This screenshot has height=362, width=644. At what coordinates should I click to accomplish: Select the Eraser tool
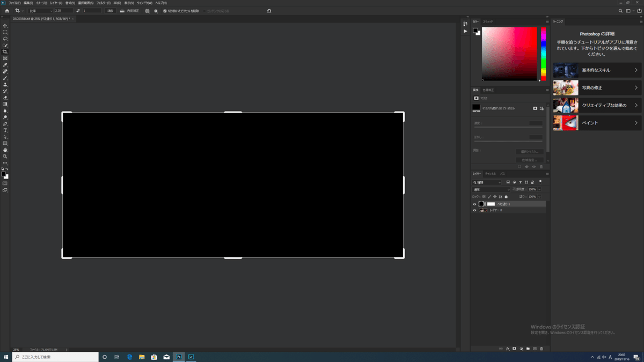tap(5, 98)
